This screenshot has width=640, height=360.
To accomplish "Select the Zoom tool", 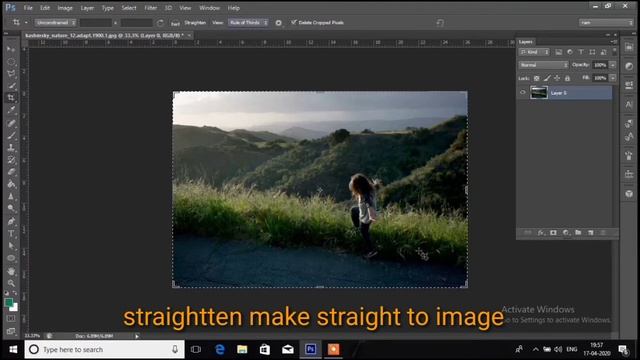I will click(x=11, y=283).
